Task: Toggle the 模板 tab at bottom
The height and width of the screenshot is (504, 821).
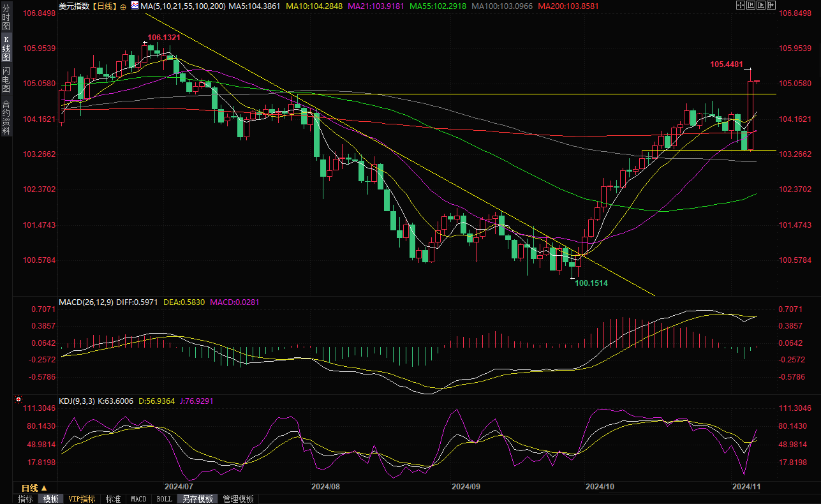Action: click(50, 499)
